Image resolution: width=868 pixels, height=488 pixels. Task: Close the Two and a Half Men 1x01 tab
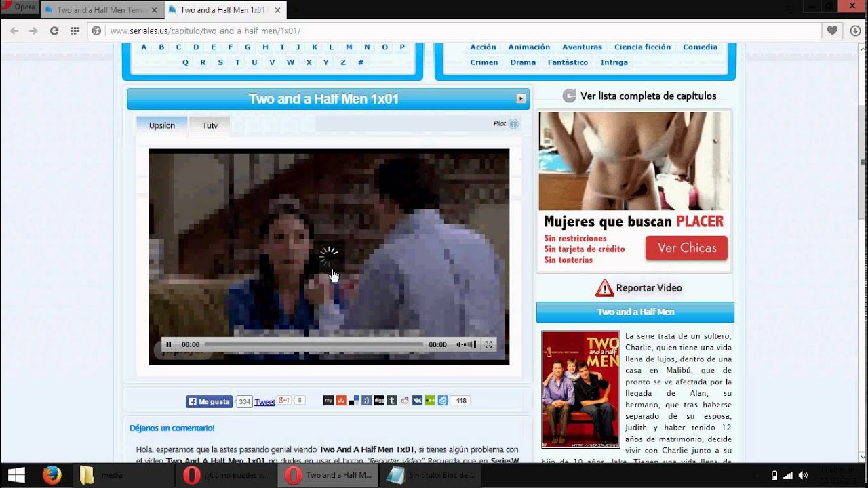click(x=277, y=10)
